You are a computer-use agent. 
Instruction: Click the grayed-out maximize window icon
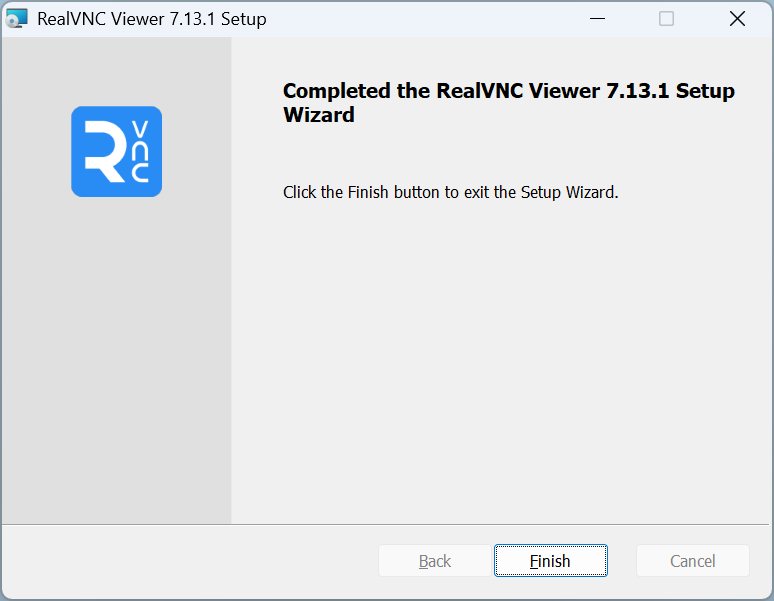(x=666, y=19)
